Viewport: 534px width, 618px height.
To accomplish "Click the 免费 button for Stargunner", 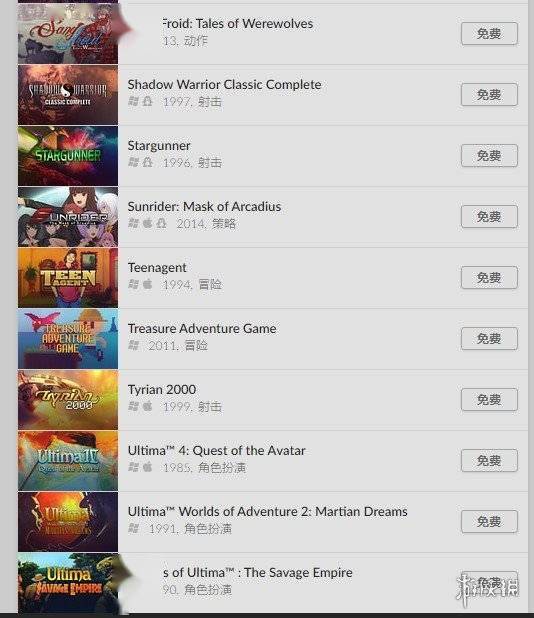I will (489, 156).
